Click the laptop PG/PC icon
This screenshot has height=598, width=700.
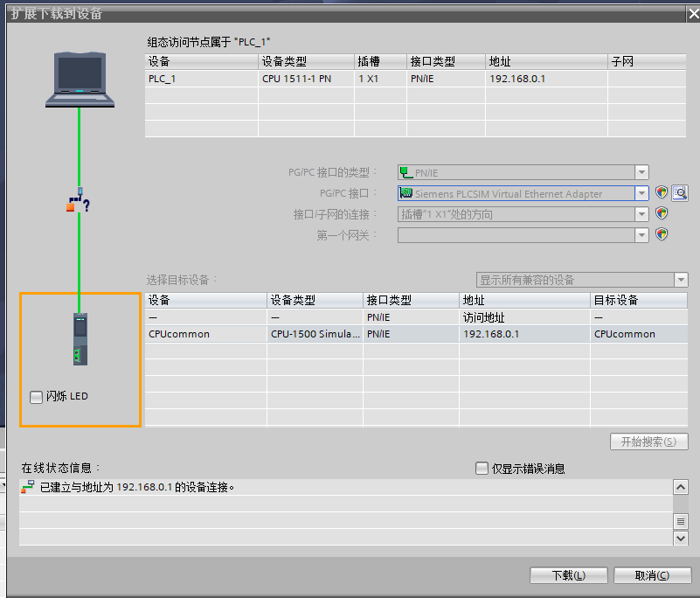[x=80, y=80]
